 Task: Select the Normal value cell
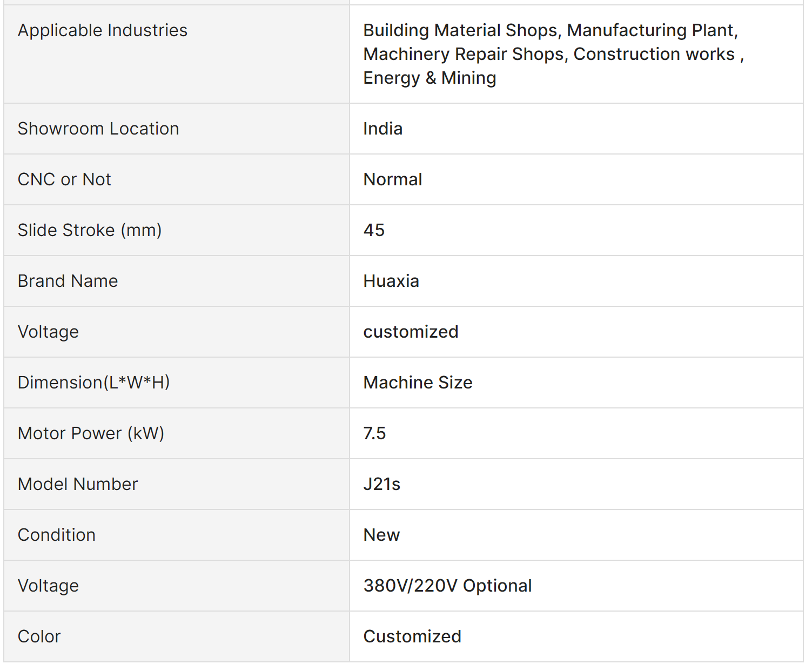coord(393,179)
